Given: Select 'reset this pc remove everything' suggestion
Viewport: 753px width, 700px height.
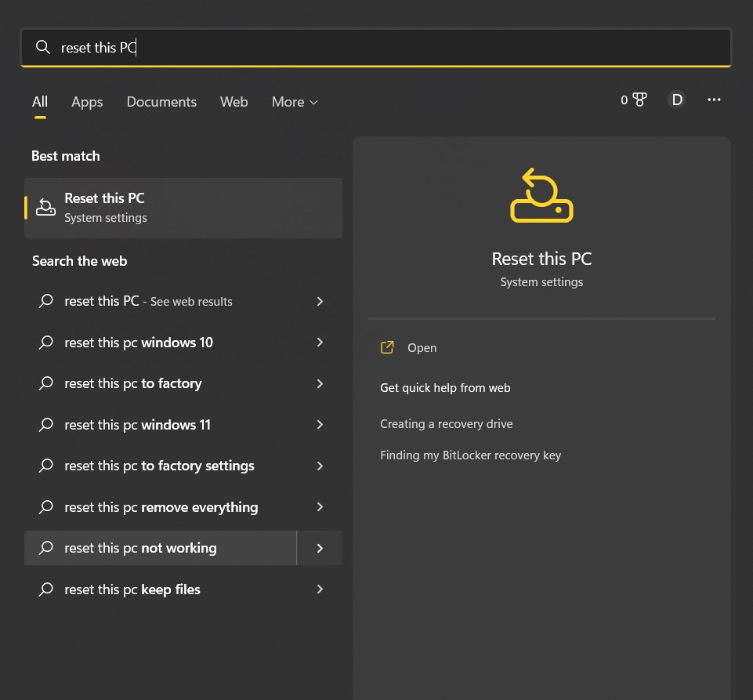Looking at the screenshot, I should point(161,507).
